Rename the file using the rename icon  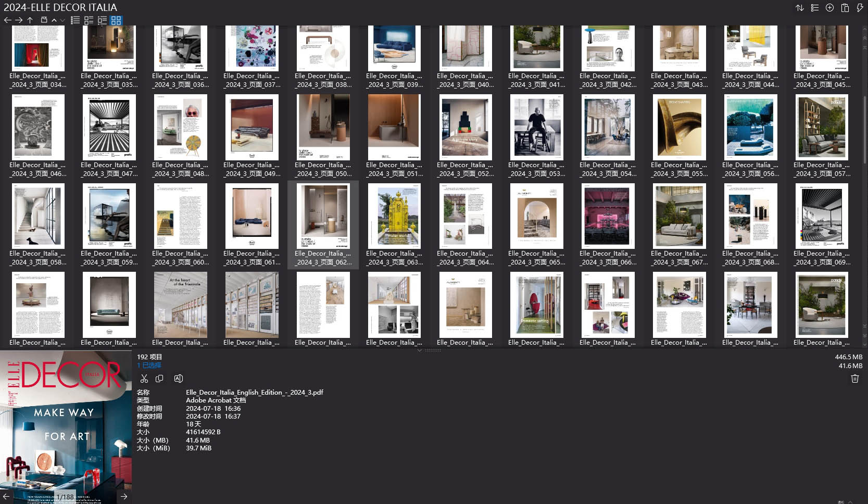179,379
